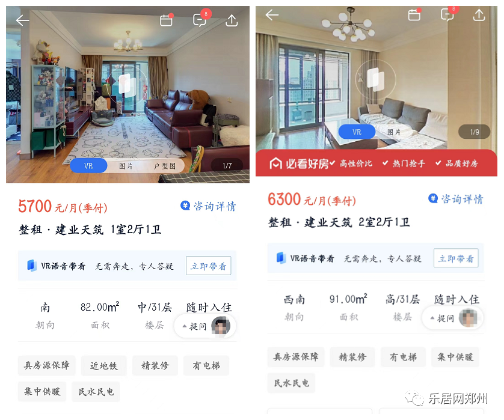Expand the 提问 bubble on the right listing
Screen dimensions: 504x420
452,318
